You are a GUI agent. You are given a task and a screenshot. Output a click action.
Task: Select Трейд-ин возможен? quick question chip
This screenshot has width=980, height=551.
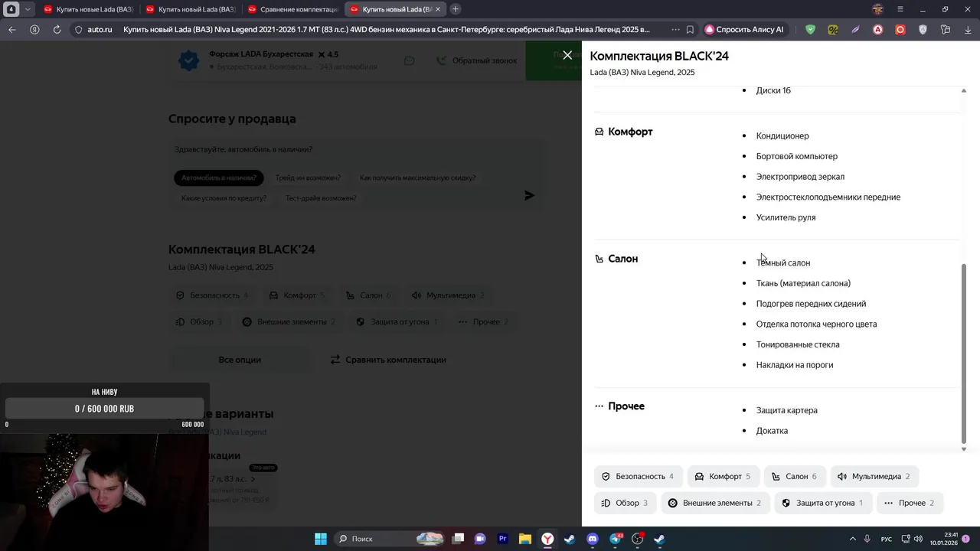(308, 178)
